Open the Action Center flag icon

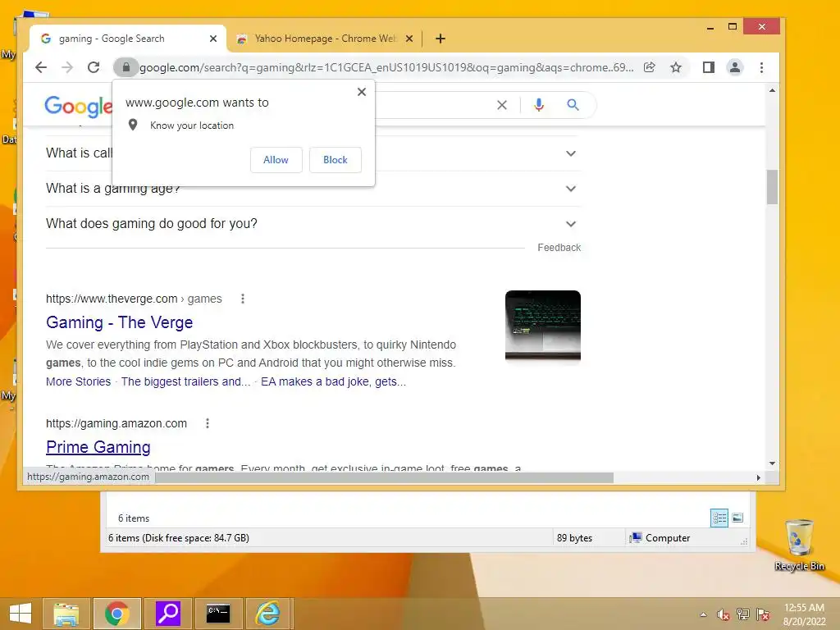(x=763, y=614)
